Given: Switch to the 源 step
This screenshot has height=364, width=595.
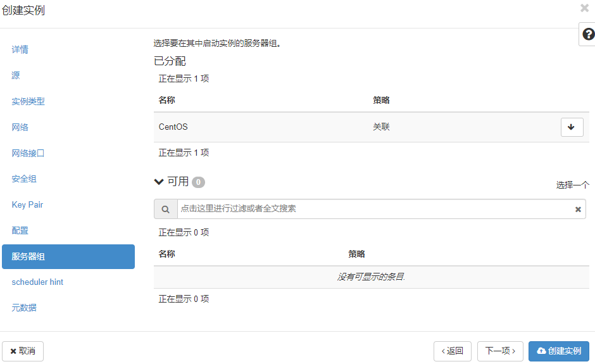Looking at the screenshot, I should (x=16, y=75).
